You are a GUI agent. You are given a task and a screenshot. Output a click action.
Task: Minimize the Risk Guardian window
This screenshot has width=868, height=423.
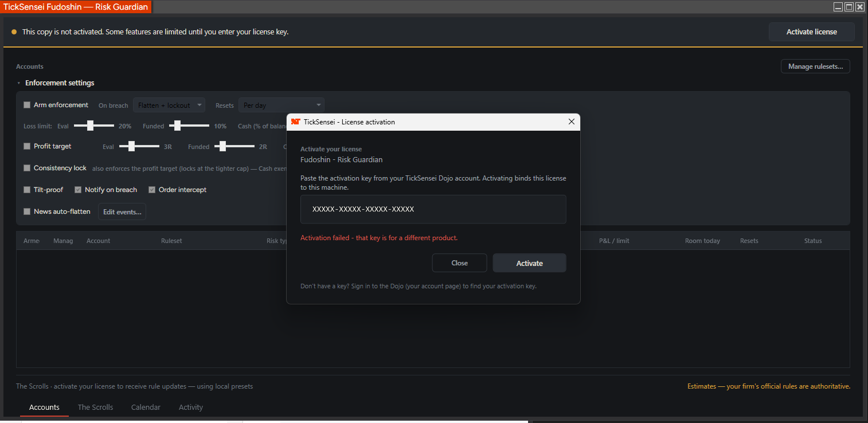click(838, 7)
